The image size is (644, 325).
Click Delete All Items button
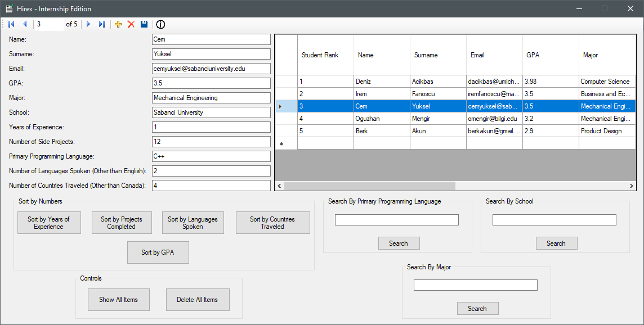pyautogui.click(x=198, y=300)
